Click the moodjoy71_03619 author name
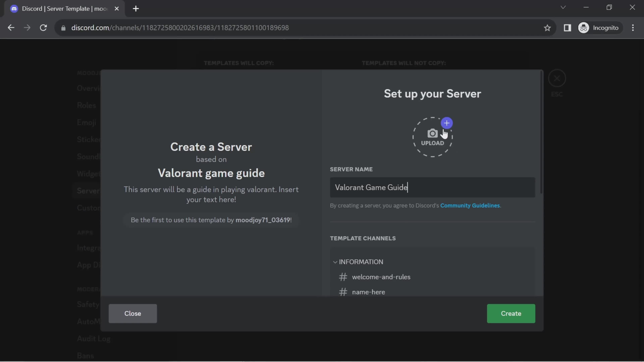Screen dimensions: 644x362 tap(263, 220)
